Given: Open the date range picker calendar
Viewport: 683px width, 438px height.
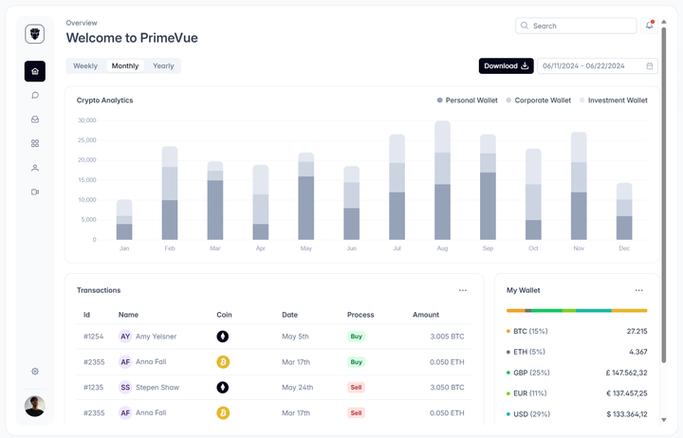Looking at the screenshot, I should [x=597, y=66].
